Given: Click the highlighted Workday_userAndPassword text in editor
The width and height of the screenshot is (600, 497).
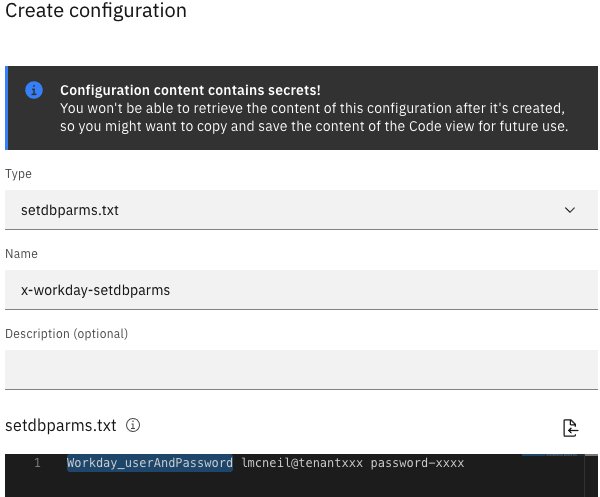Looking at the screenshot, I should click(x=150, y=463).
